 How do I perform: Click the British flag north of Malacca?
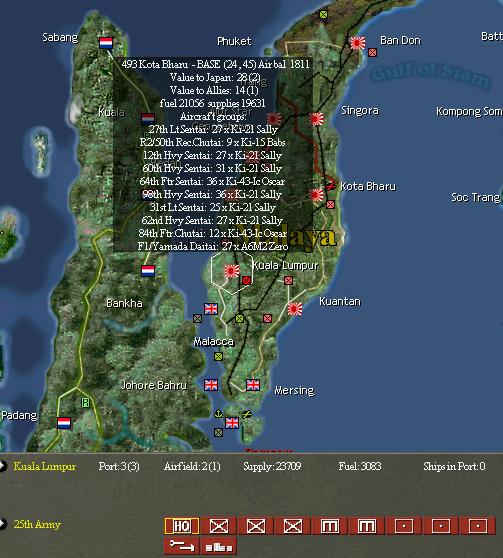pos(211,309)
